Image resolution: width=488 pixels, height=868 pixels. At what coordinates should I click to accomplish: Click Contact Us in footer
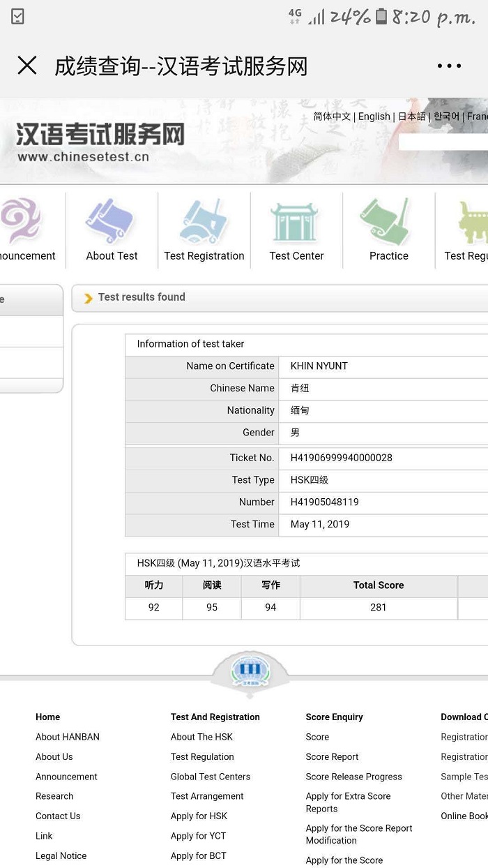(58, 816)
